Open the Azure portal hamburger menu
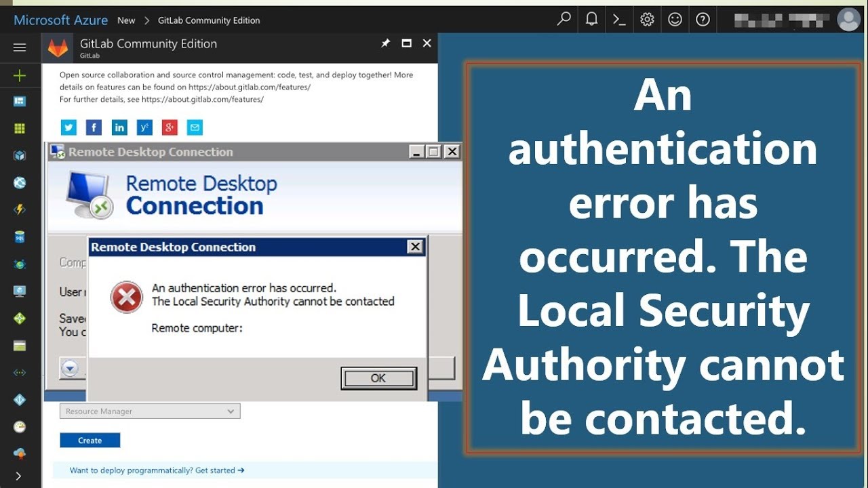Viewport: 868px width, 488px height. (x=20, y=47)
